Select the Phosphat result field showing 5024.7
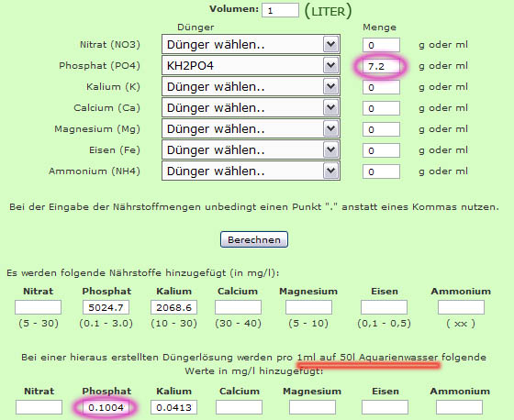The height and width of the screenshot is (420, 514). [x=106, y=307]
